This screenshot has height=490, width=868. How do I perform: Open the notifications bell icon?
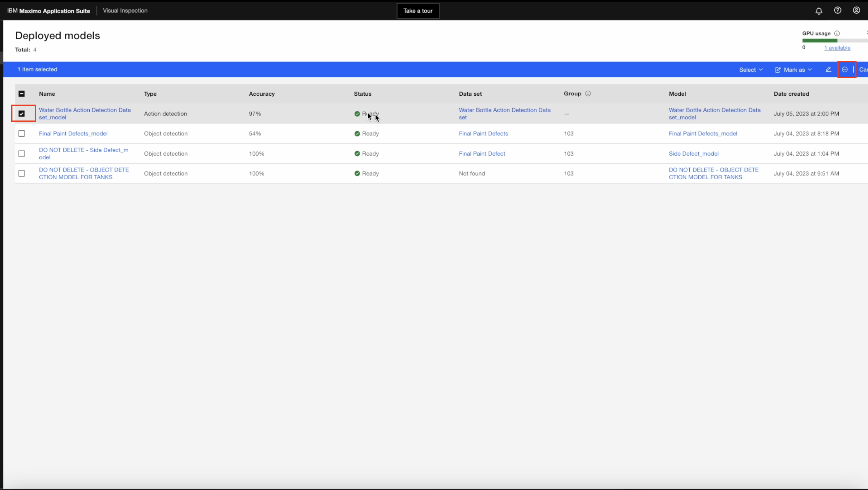tap(819, 11)
